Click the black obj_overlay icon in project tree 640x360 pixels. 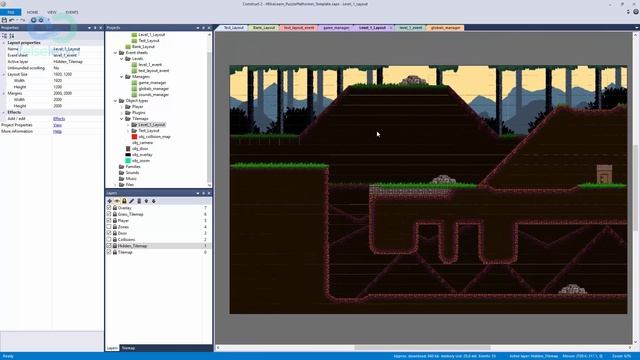[x=128, y=155]
